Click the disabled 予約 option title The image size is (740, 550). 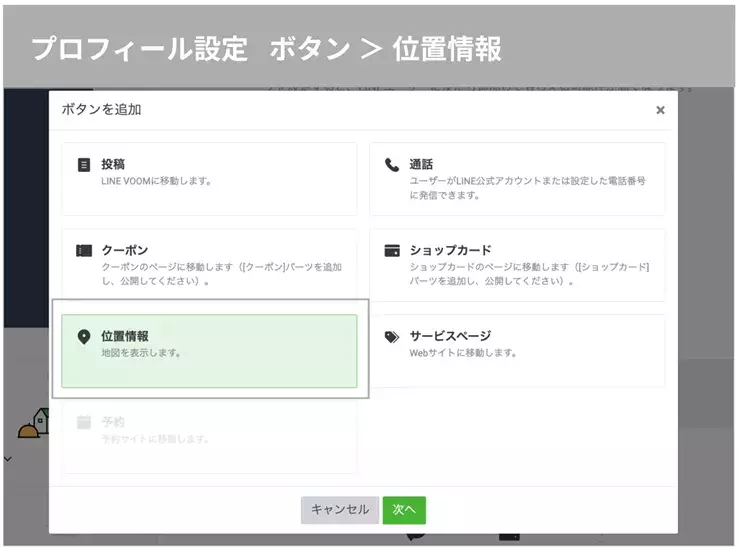tap(112, 422)
